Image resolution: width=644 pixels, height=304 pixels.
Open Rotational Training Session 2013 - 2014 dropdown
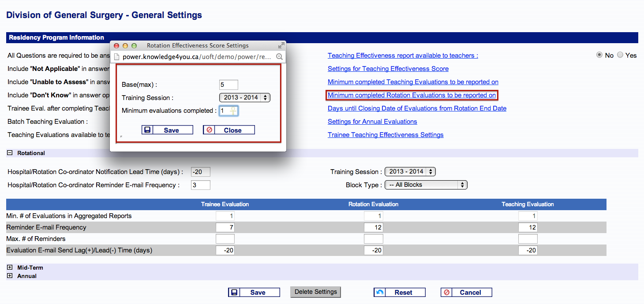410,172
